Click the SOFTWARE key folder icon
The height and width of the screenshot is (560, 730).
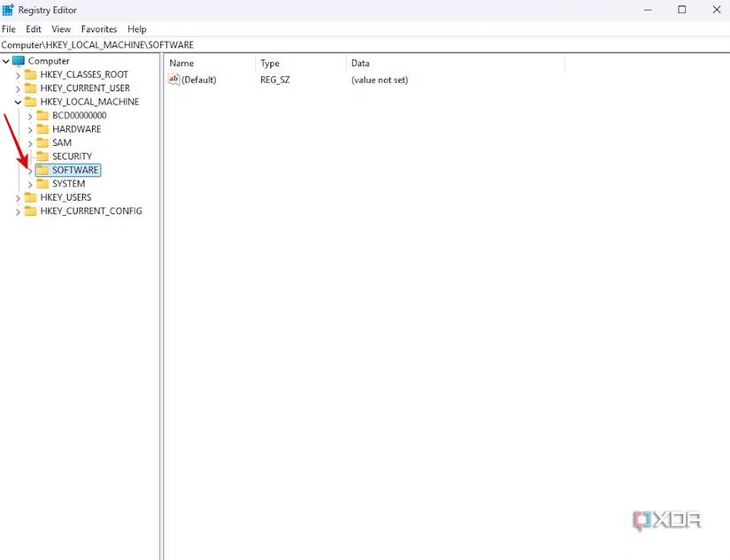(x=40, y=169)
